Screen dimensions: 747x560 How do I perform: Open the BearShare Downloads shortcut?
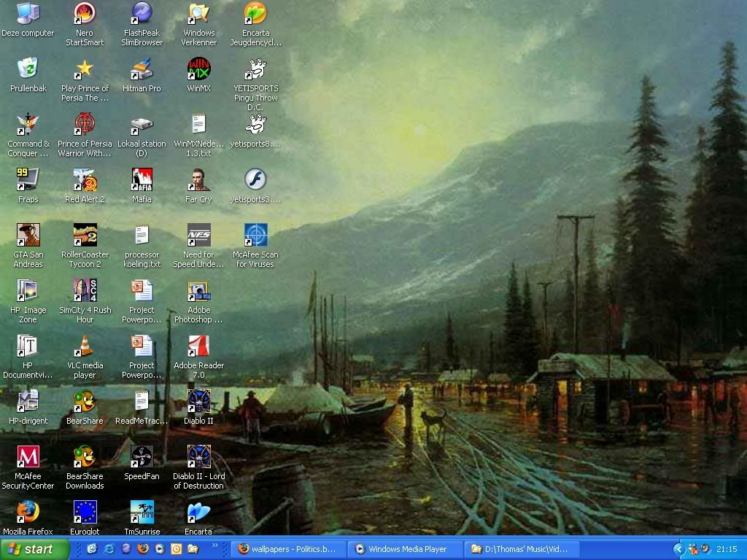(x=85, y=456)
